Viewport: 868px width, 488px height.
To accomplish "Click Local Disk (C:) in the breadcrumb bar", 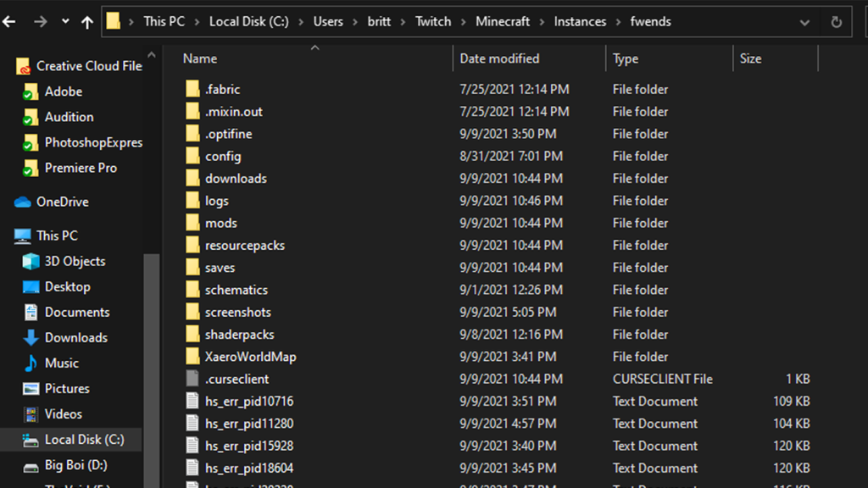I will pos(248,21).
